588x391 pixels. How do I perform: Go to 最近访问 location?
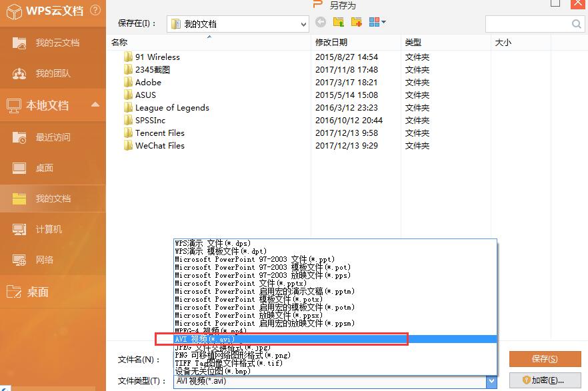(x=53, y=137)
